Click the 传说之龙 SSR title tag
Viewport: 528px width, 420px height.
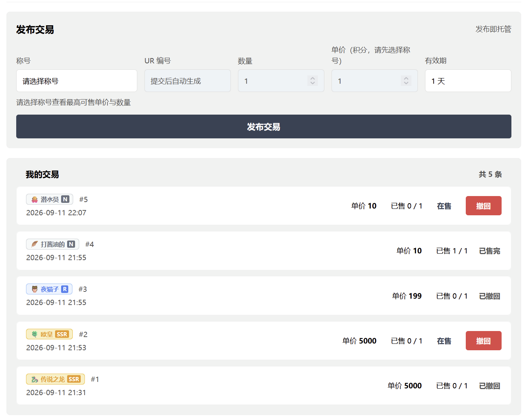(x=55, y=379)
